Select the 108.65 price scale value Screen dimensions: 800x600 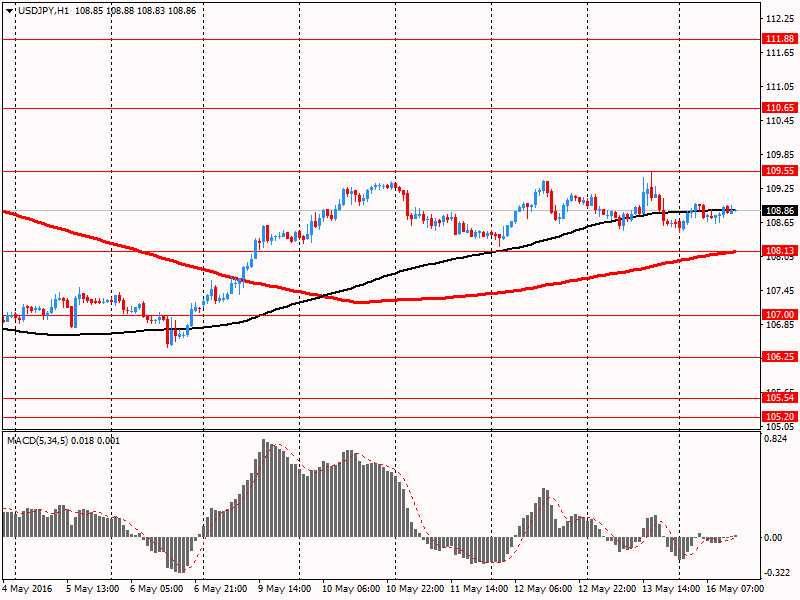[780, 222]
